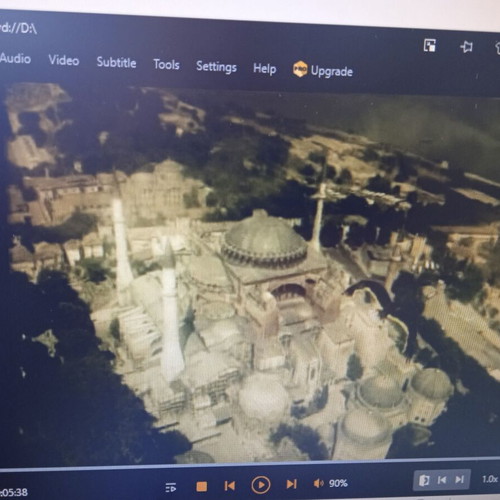The width and height of the screenshot is (500, 500).
Task: Pin the player window on top
Action: (x=466, y=47)
